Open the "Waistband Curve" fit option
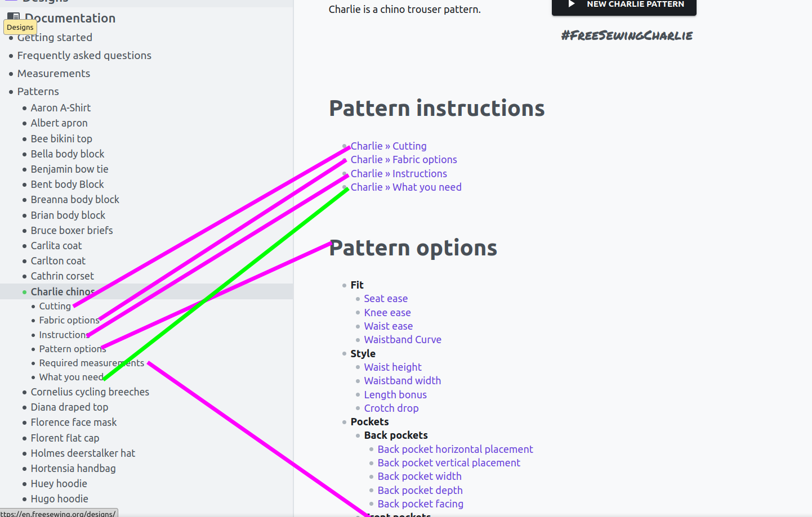812x517 pixels. tap(403, 339)
